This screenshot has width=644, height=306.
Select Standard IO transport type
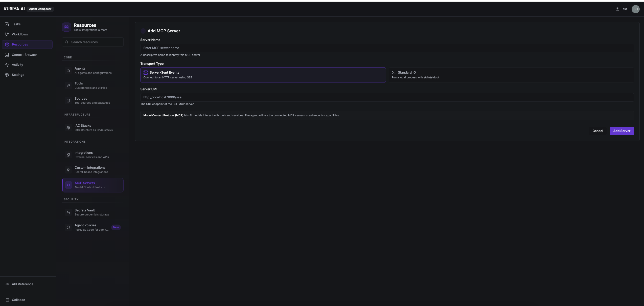click(511, 75)
